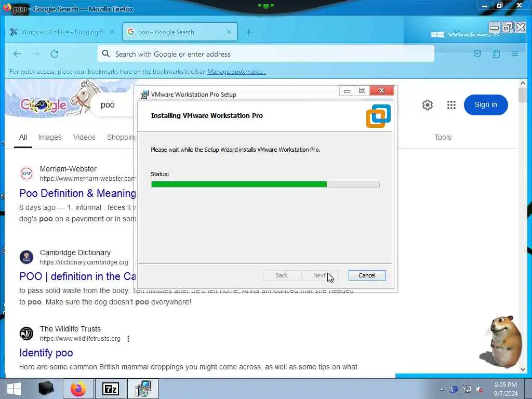This screenshot has width=532, height=399.
Task: Close the Windows X's Live tab
Action: click(112, 32)
